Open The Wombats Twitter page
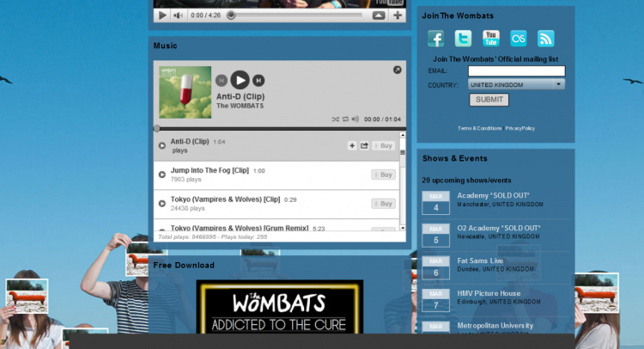 (464, 39)
